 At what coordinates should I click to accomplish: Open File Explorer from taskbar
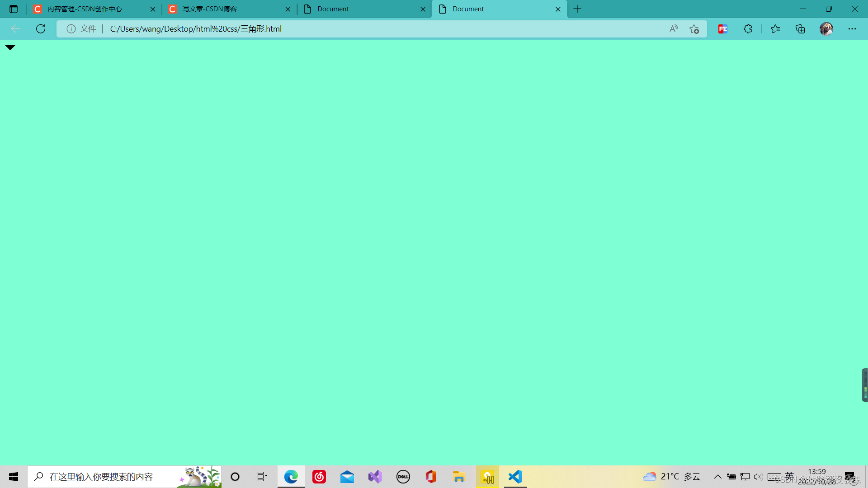click(x=459, y=477)
